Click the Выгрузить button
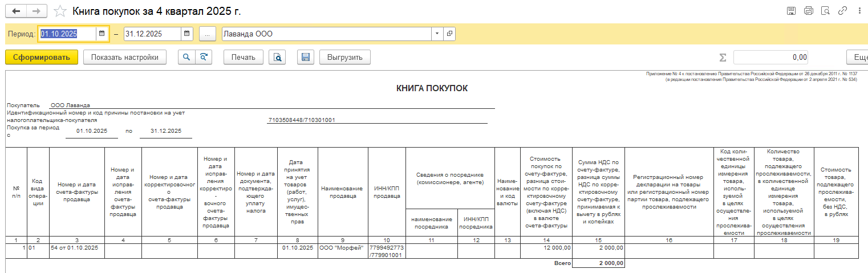The height and width of the screenshot is (273, 868). point(344,57)
